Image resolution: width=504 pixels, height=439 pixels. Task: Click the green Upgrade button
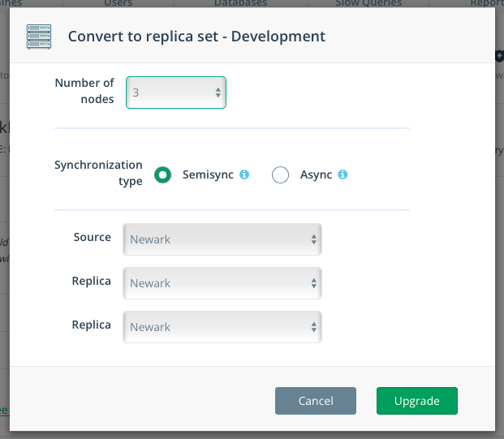click(x=417, y=401)
